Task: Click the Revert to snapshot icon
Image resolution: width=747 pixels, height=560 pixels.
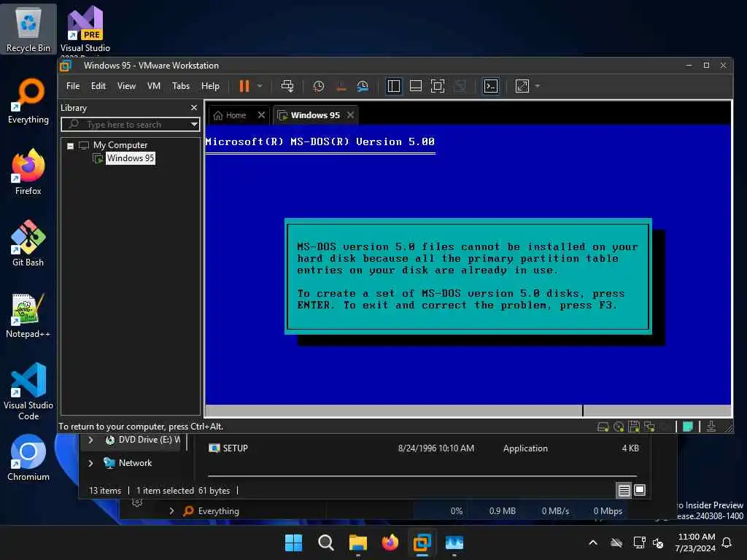Action: (341, 86)
